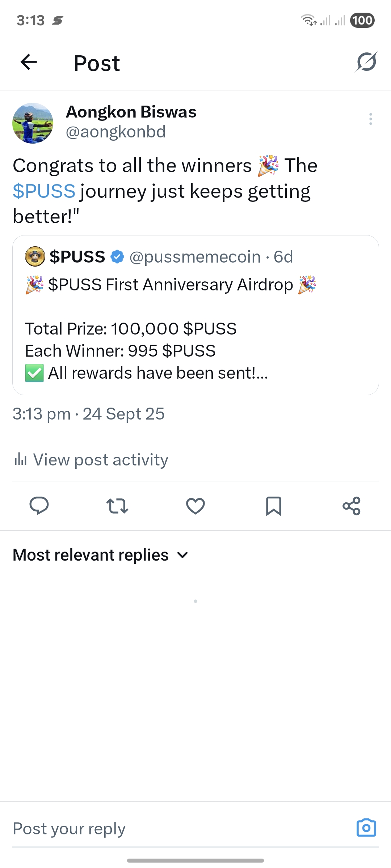Open the $PUSS cashtag link
This screenshot has width=391, height=868.
pos(44,191)
